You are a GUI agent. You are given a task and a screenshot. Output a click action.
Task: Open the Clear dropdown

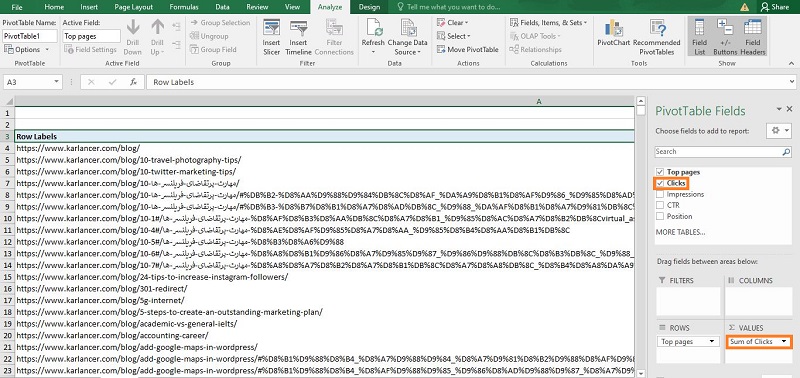click(x=453, y=22)
